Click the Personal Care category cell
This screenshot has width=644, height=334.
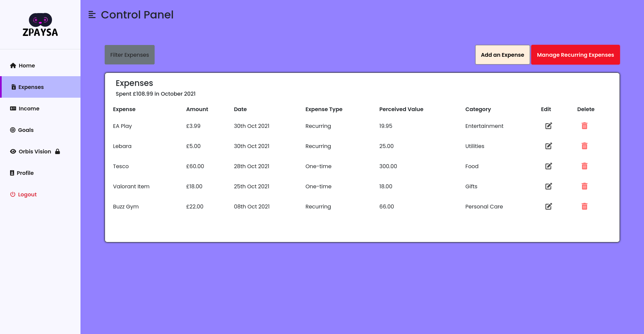click(484, 206)
